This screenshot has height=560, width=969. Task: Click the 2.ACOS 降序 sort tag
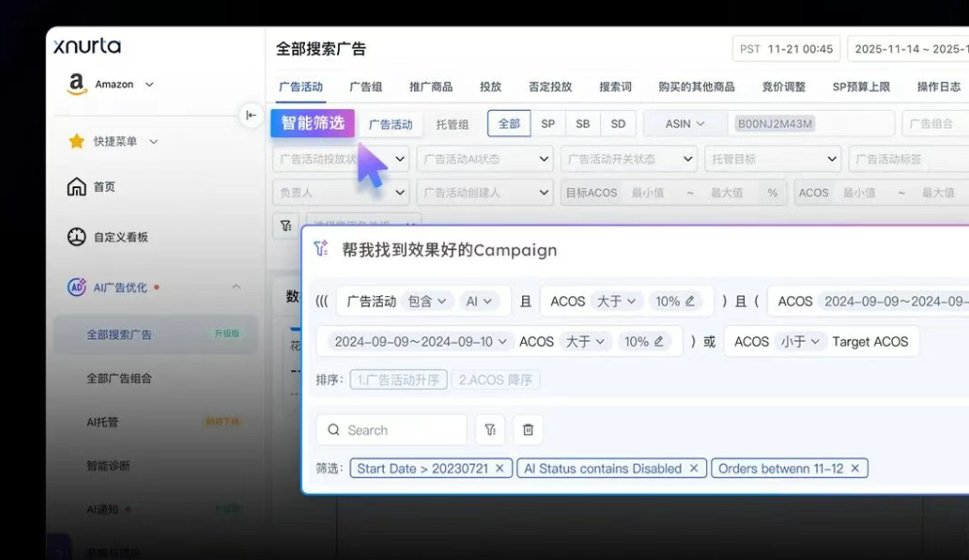click(x=496, y=380)
